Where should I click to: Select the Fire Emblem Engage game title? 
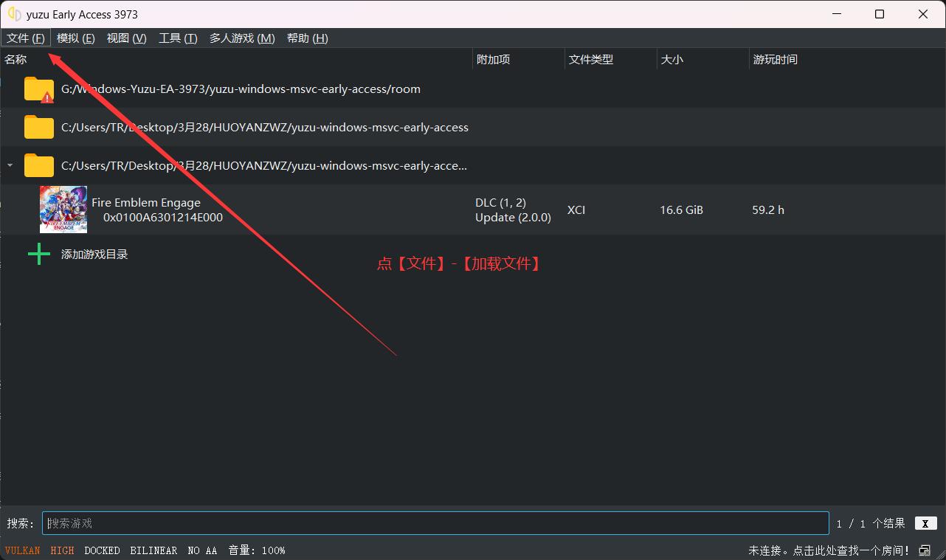[146, 202]
